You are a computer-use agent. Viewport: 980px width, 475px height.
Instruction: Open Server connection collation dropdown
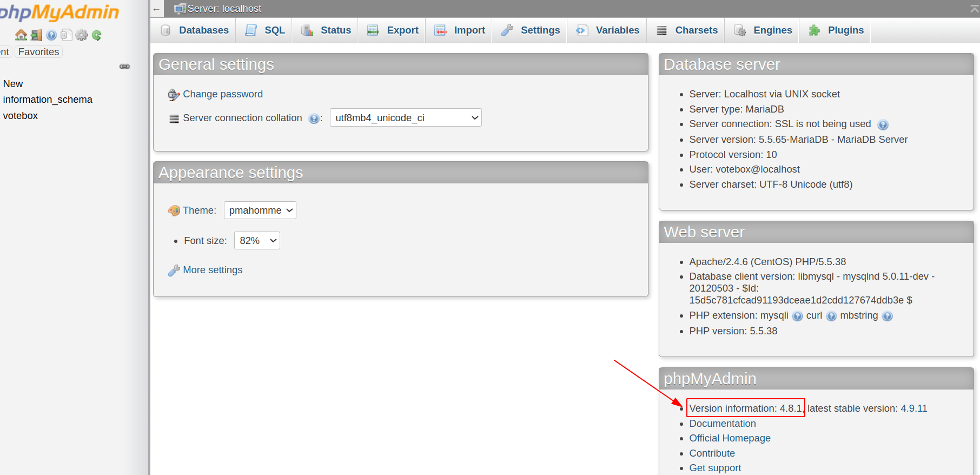406,118
